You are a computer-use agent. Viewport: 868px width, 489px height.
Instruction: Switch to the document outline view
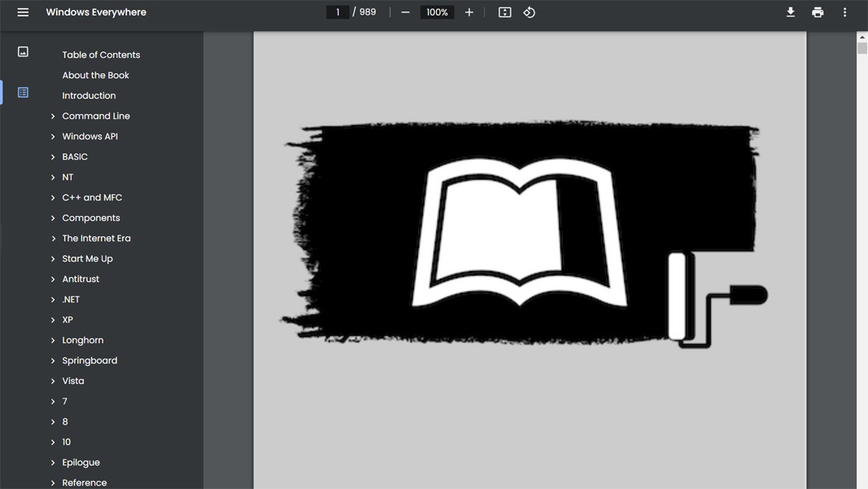[23, 93]
